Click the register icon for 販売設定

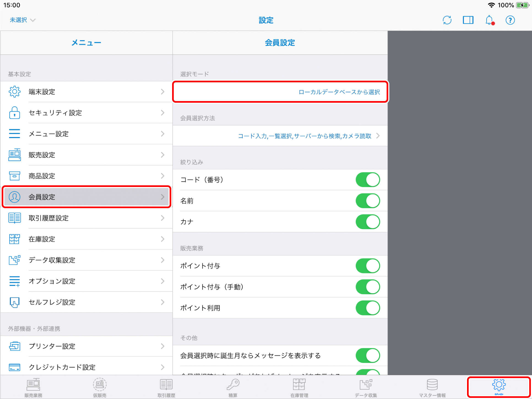coord(15,155)
